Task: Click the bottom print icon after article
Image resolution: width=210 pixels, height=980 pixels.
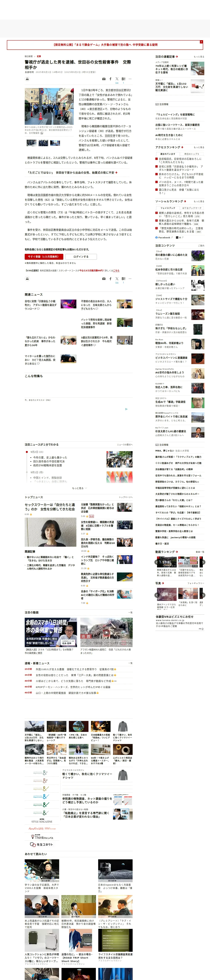Action: (27, 279)
